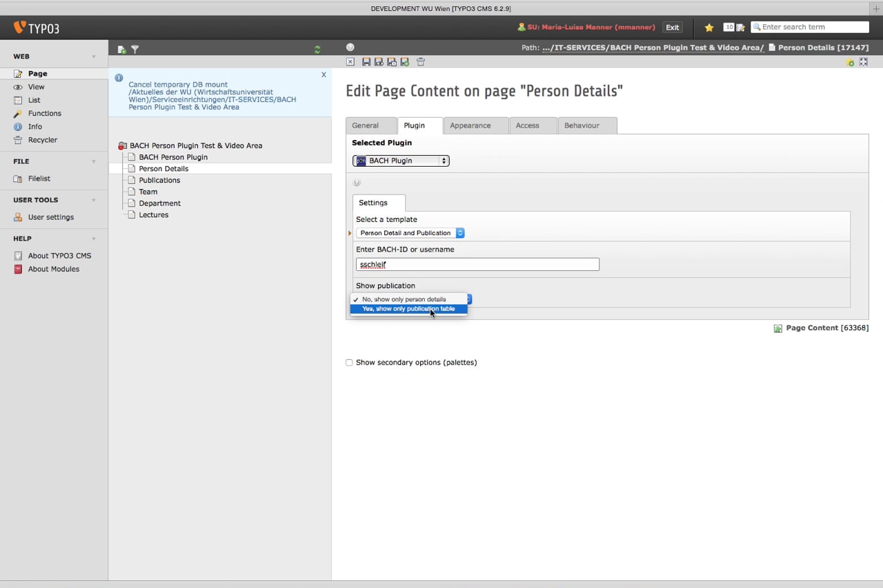The height and width of the screenshot is (588, 883).
Task: Open the bookmarks star menu
Action: (x=709, y=28)
